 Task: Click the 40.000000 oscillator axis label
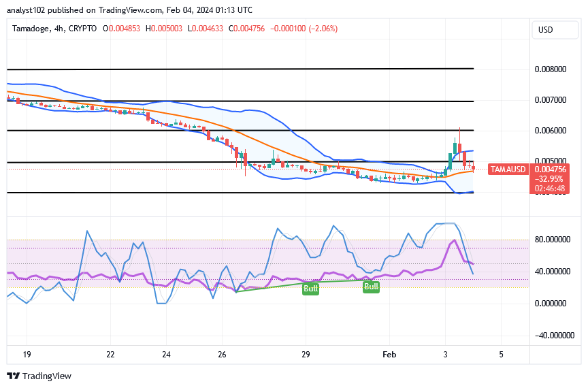pos(553,272)
